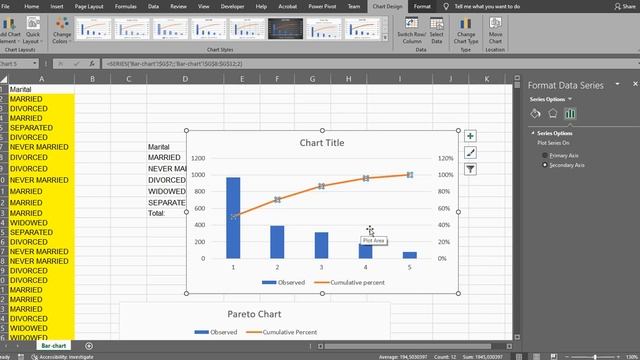
Task: Click the Change Chart Type icon
Action: 466,23
